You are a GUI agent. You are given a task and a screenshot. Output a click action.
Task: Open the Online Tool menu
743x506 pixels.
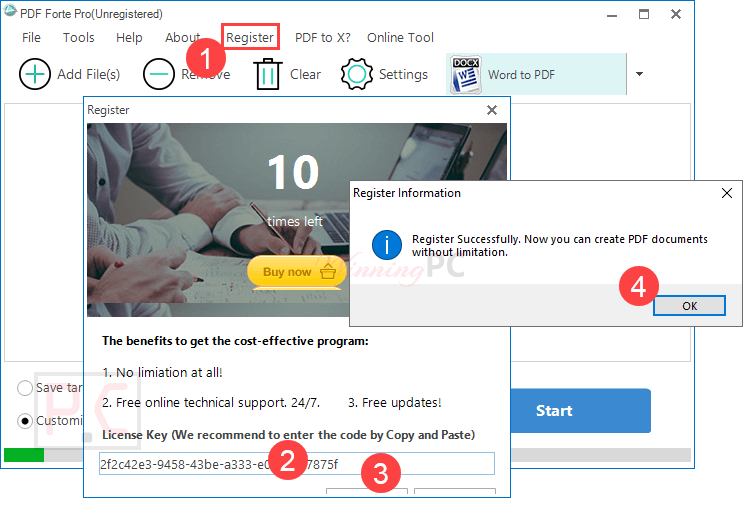click(x=400, y=37)
